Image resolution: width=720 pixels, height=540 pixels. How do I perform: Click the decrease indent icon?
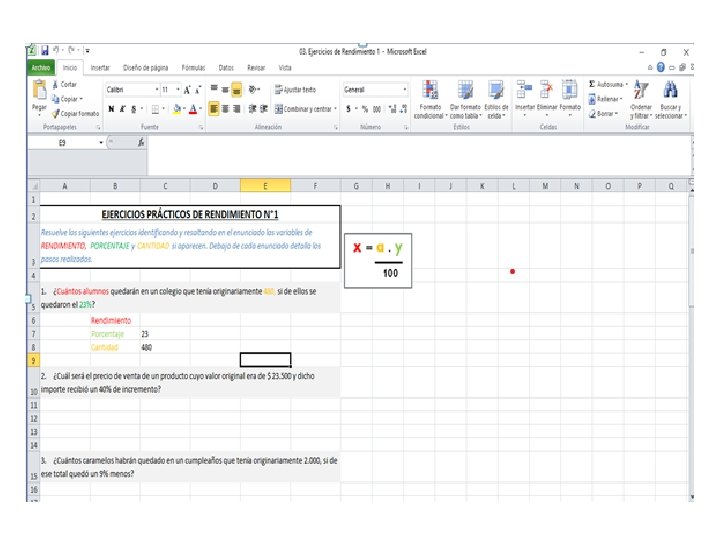point(252,109)
